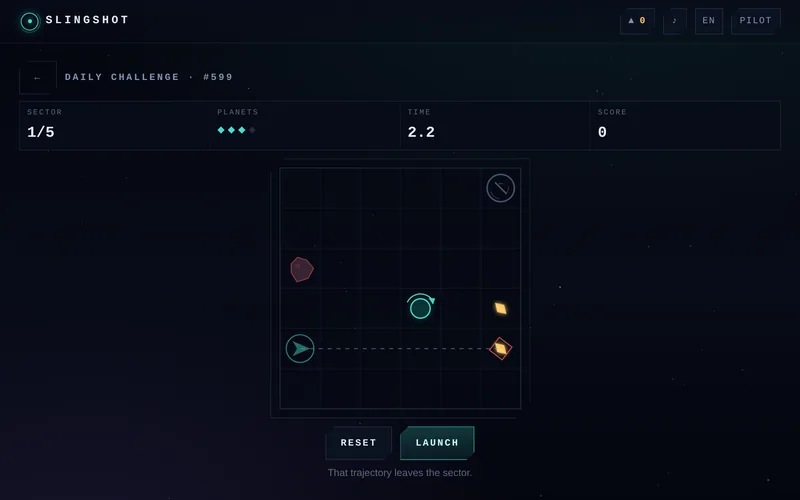Click the gold crystal beside the planet
This screenshot has width=800, height=500.
[501, 308]
